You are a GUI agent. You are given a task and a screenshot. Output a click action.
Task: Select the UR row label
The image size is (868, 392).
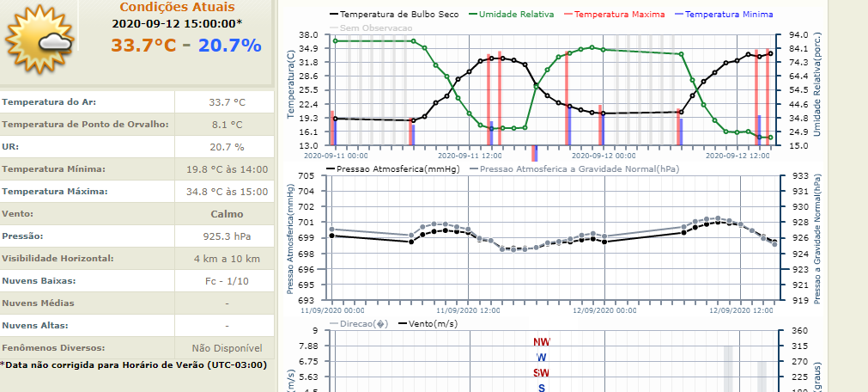tap(10, 147)
